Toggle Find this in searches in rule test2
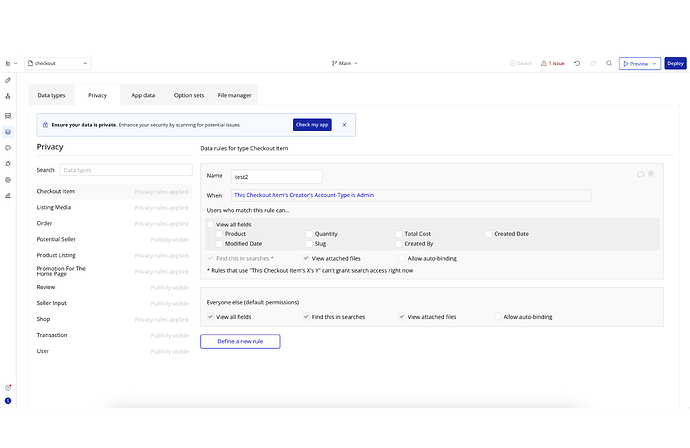The width and height of the screenshot is (690, 448). [210, 258]
